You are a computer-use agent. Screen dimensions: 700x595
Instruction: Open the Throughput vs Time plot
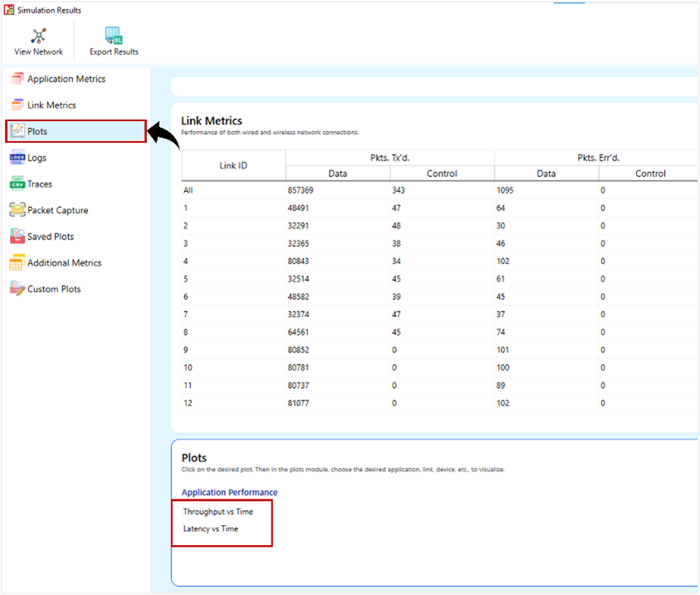click(x=218, y=512)
